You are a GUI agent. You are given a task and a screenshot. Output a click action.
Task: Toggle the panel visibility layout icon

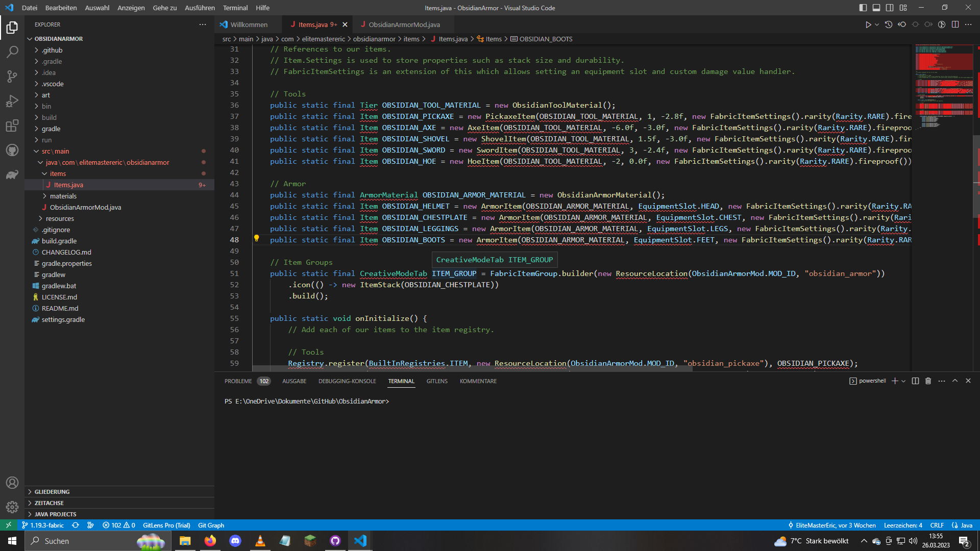click(x=876, y=8)
